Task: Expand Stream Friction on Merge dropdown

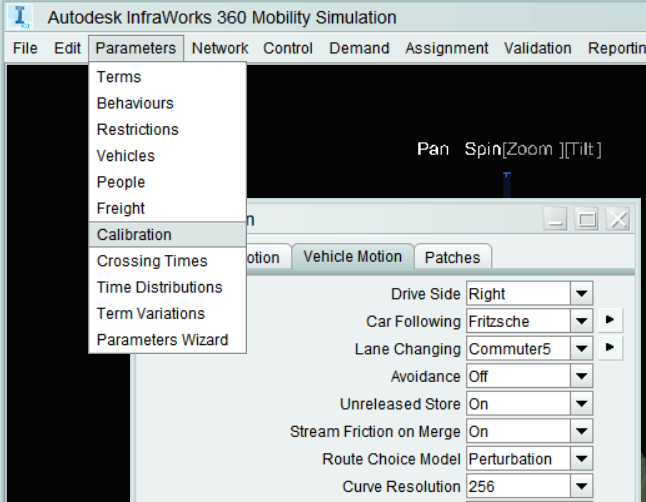Action: click(x=581, y=432)
